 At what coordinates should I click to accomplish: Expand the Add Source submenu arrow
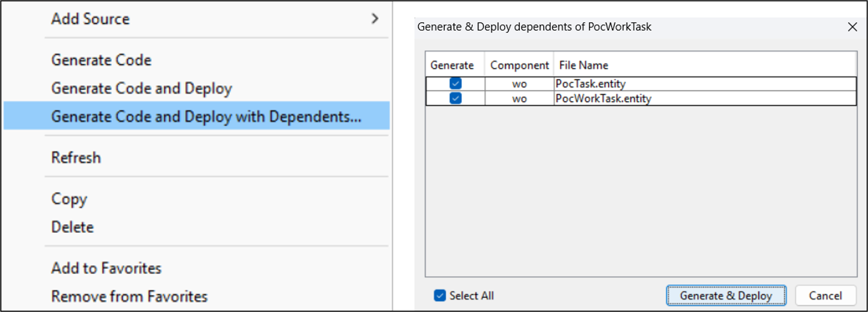point(375,19)
